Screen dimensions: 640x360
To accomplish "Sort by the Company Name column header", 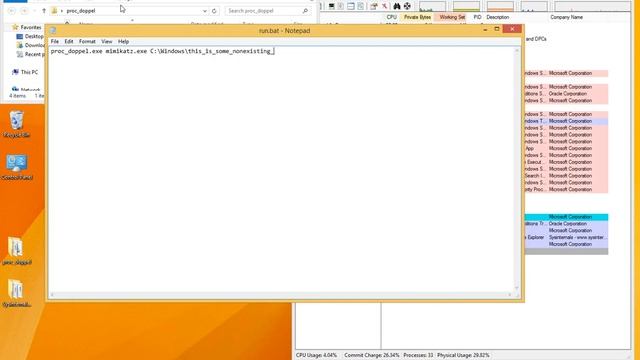I will [x=566, y=17].
